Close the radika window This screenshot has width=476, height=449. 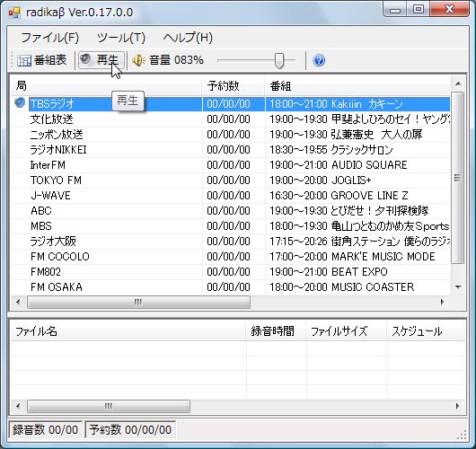coord(450,10)
